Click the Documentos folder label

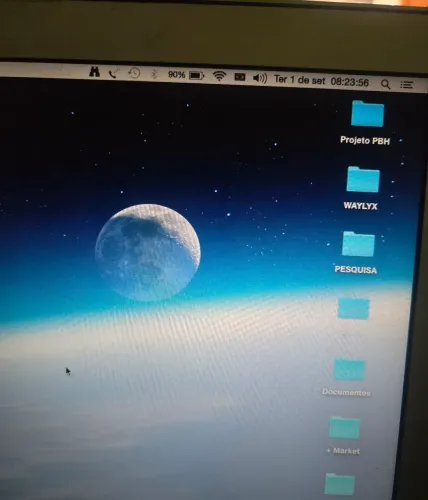click(x=346, y=392)
